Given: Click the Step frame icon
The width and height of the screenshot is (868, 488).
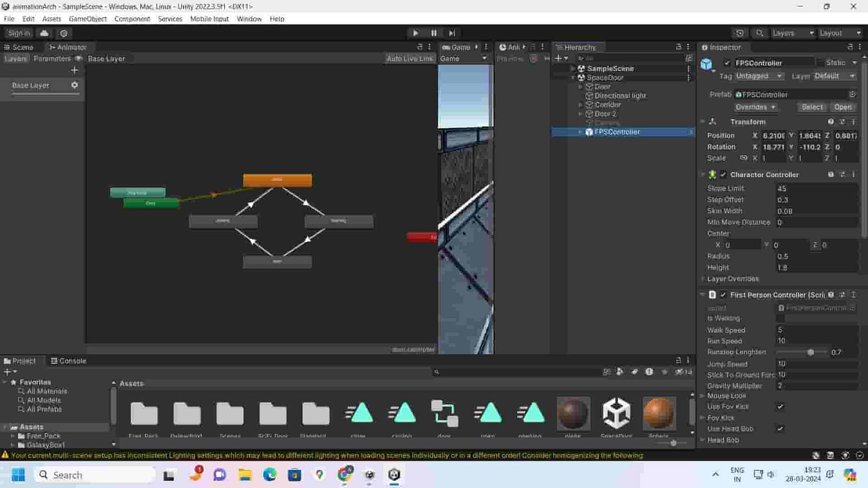Looking at the screenshot, I should point(452,33).
